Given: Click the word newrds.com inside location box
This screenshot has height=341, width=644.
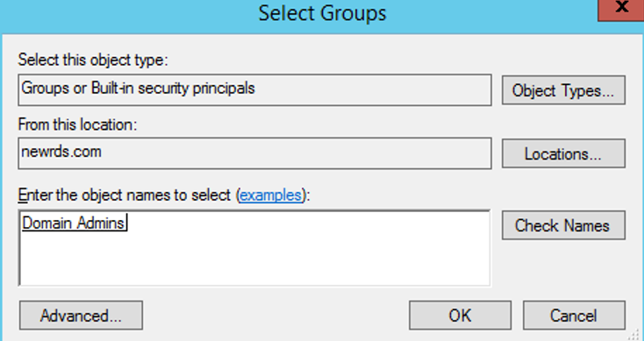Looking at the screenshot, I should pos(61,152).
